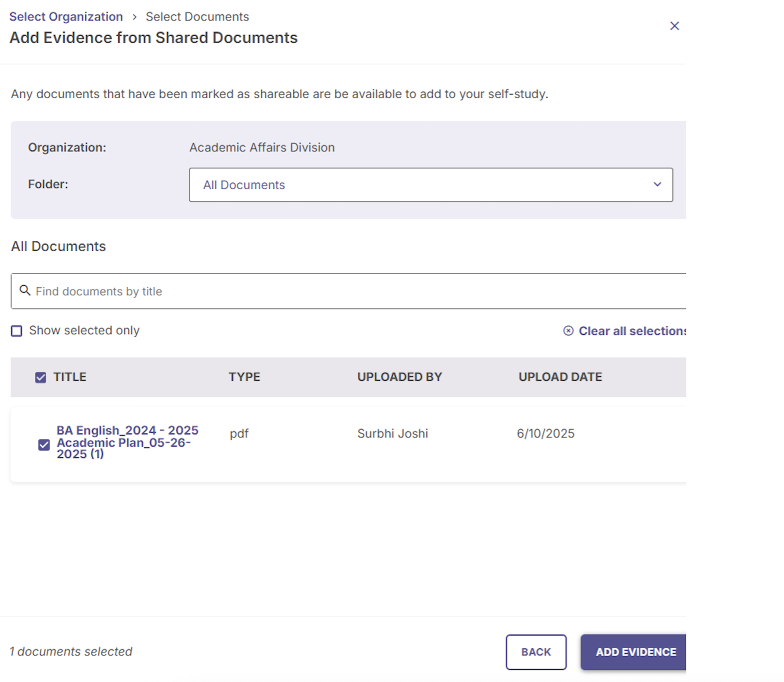The height and width of the screenshot is (682, 784).
Task: Toggle the select-all checkbox next to TITLE
Action: pos(40,377)
